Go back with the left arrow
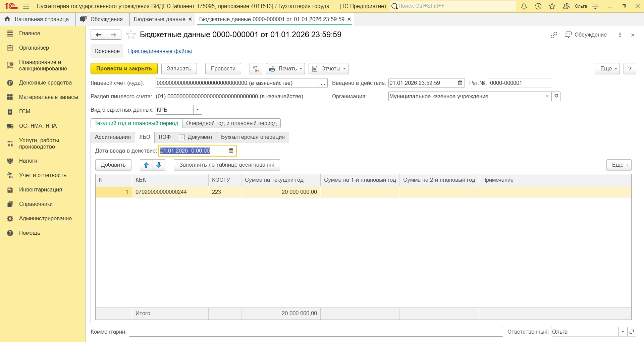The width and height of the screenshot is (644, 342). point(99,35)
